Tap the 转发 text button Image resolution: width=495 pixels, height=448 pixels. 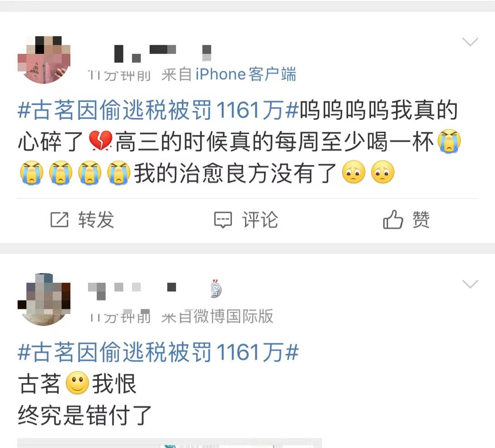pyautogui.click(x=96, y=220)
